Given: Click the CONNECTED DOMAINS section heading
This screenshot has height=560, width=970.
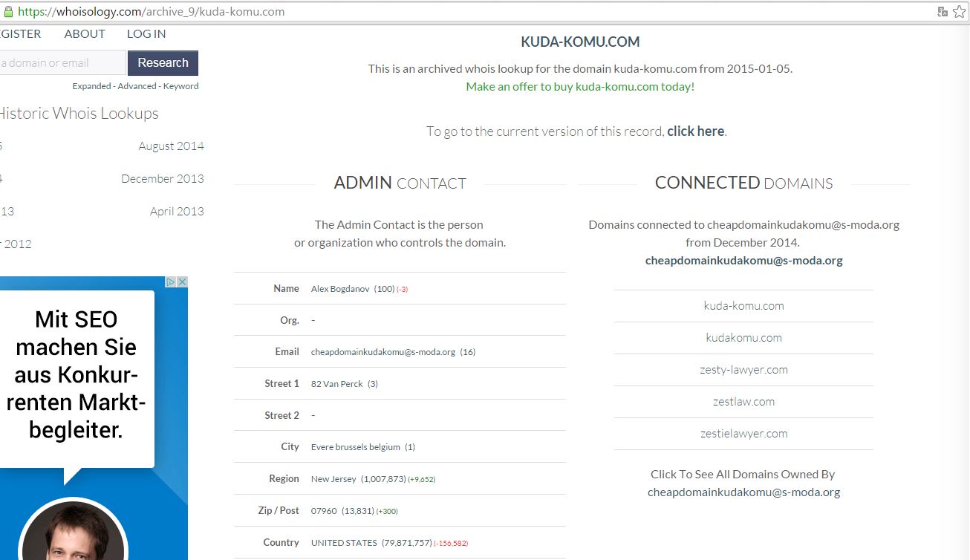Looking at the screenshot, I should pyautogui.click(x=743, y=183).
